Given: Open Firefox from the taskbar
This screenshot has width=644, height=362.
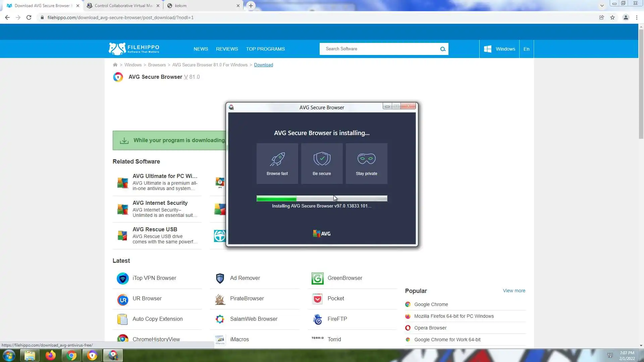Looking at the screenshot, I should [x=51, y=355].
